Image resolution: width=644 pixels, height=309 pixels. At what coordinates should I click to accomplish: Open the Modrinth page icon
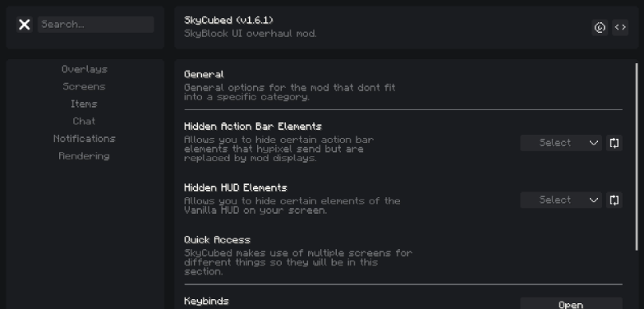click(600, 28)
